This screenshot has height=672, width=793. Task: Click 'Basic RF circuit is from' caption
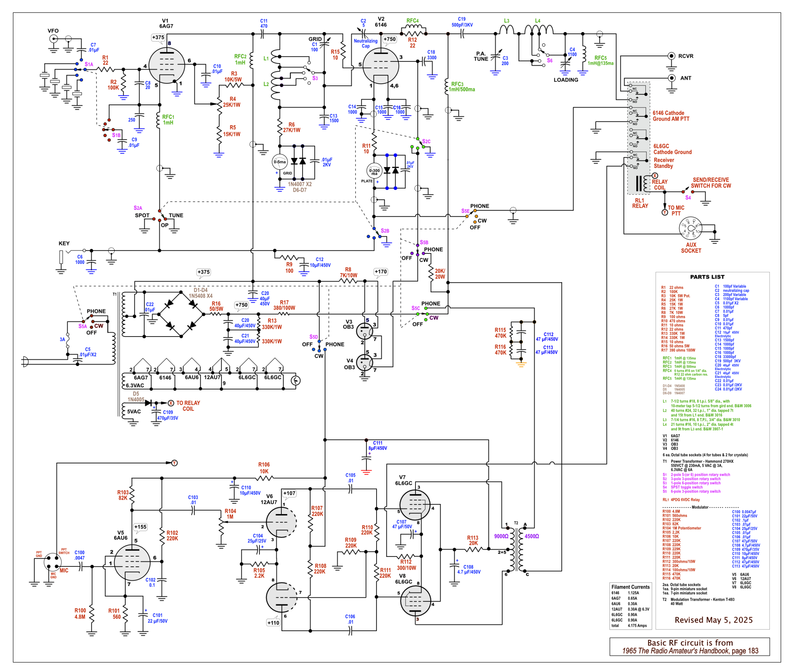pyautogui.click(x=690, y=643)
